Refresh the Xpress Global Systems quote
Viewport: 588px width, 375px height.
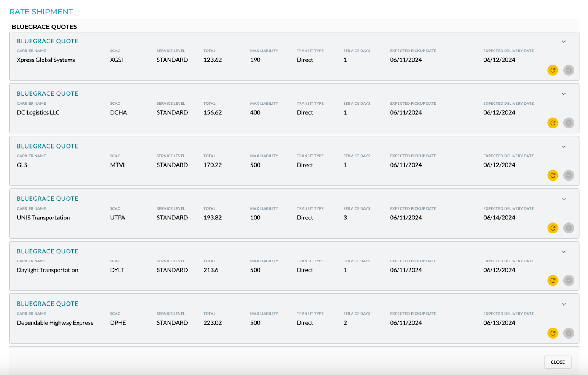pos(553,70)
